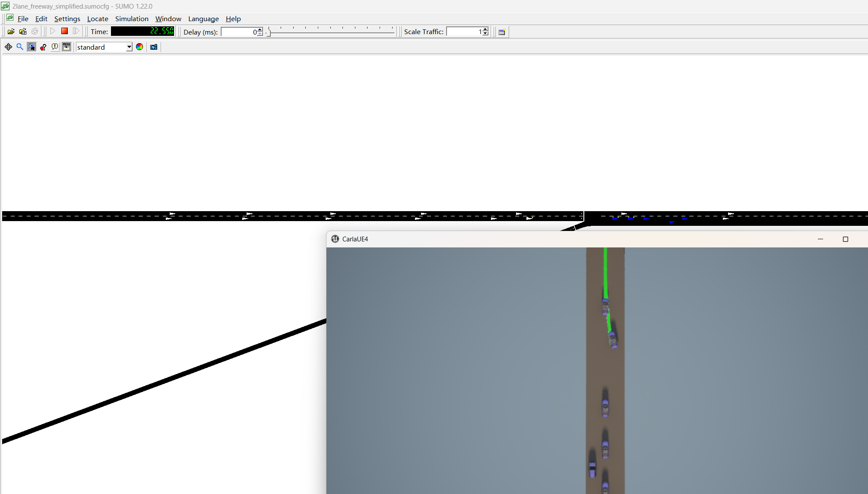
Task: Click the CarlaUE4 window title bar
Action: (561, 239)
